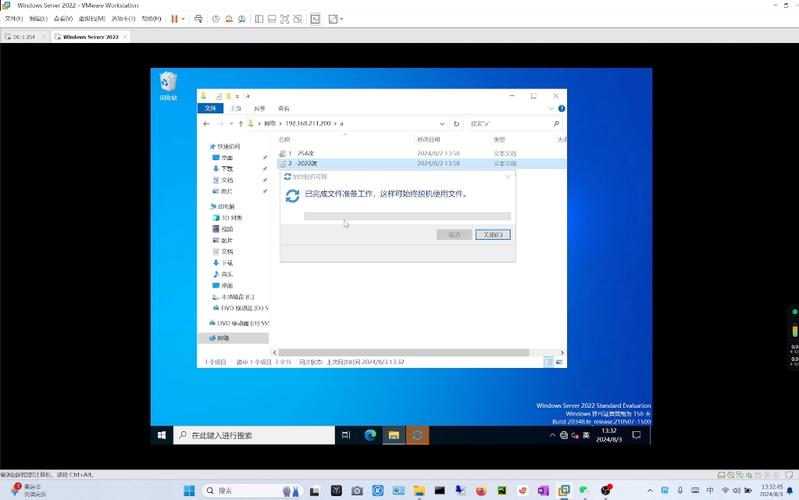
Task: Open the VMware 虚拟机(M) menu
Action: click(92, 19)
